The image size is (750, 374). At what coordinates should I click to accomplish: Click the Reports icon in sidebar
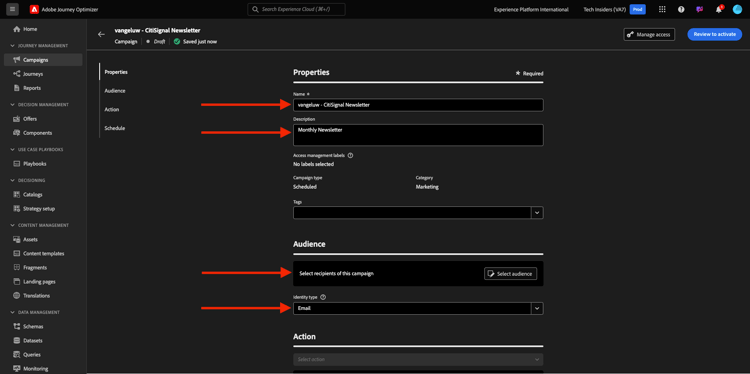coord(17,88)
